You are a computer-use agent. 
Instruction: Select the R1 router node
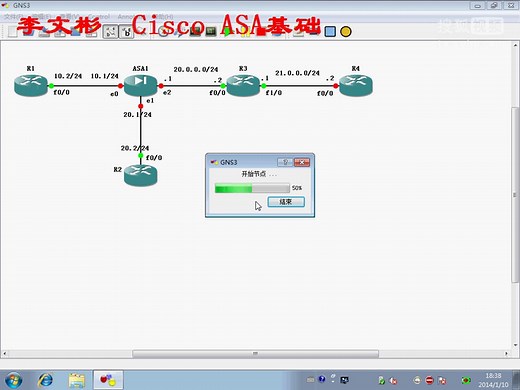[x=31, y=86]
